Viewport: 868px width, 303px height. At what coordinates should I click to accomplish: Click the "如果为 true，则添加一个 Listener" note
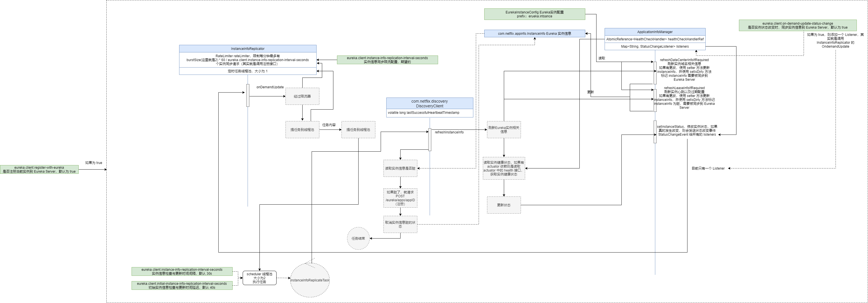pos(835,40)
